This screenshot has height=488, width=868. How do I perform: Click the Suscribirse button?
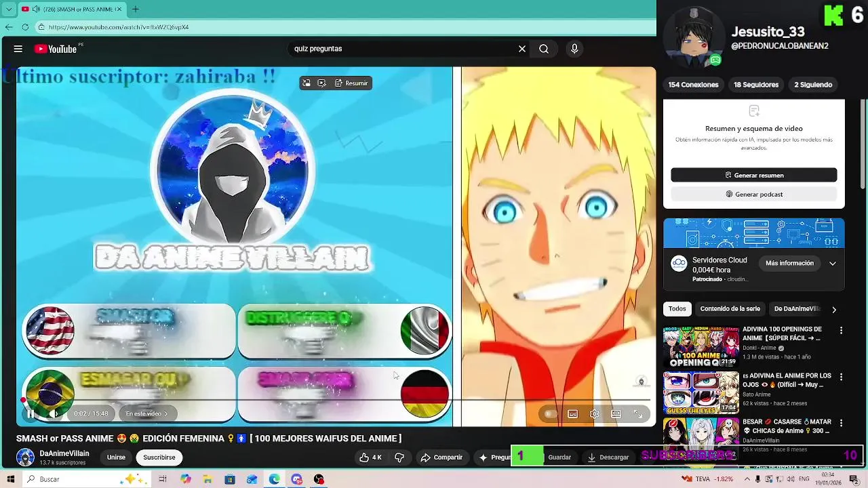pos(159,457)
